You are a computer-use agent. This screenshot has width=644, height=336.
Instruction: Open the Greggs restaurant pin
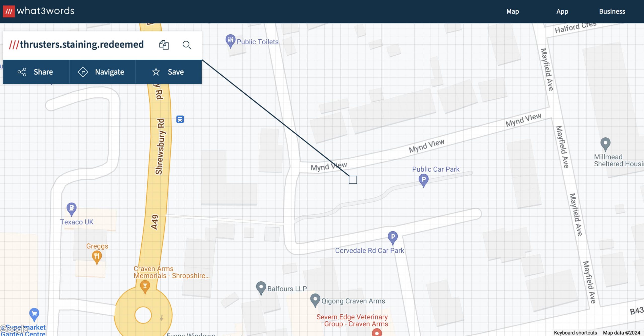97,257
